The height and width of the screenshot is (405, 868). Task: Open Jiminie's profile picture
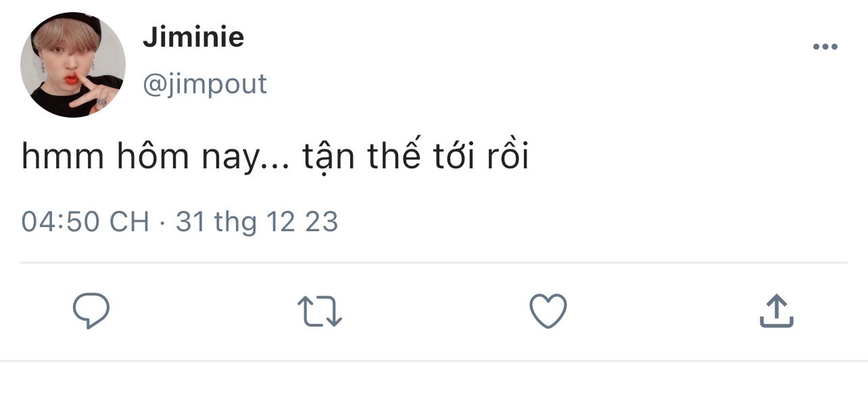point(73,65)
